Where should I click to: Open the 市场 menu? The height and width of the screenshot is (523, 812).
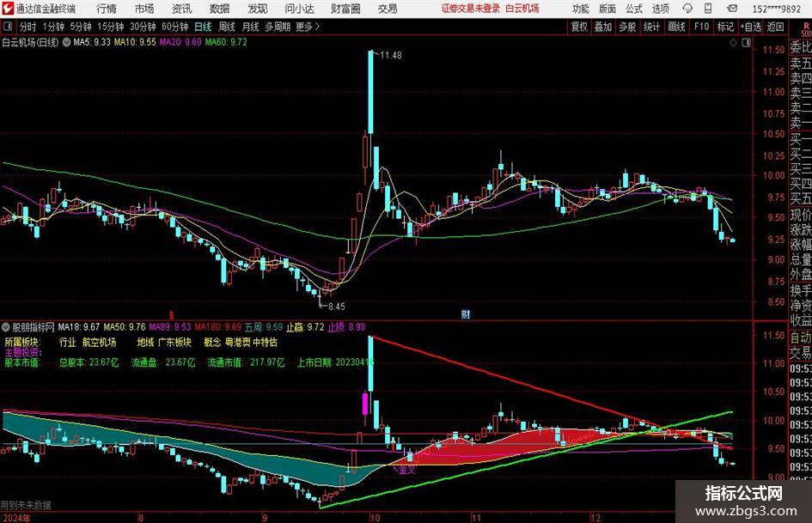pyautogui.click(x=144, y=9)
